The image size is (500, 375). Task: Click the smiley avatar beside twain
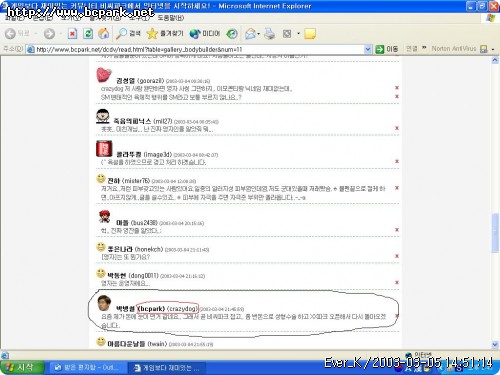(101, 342)
